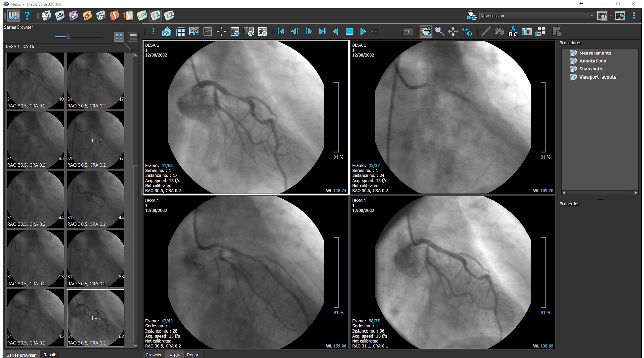Add a text annotation with ABC tool
Viewport: 644px width, 358px height.
click(x=513, y=31)
